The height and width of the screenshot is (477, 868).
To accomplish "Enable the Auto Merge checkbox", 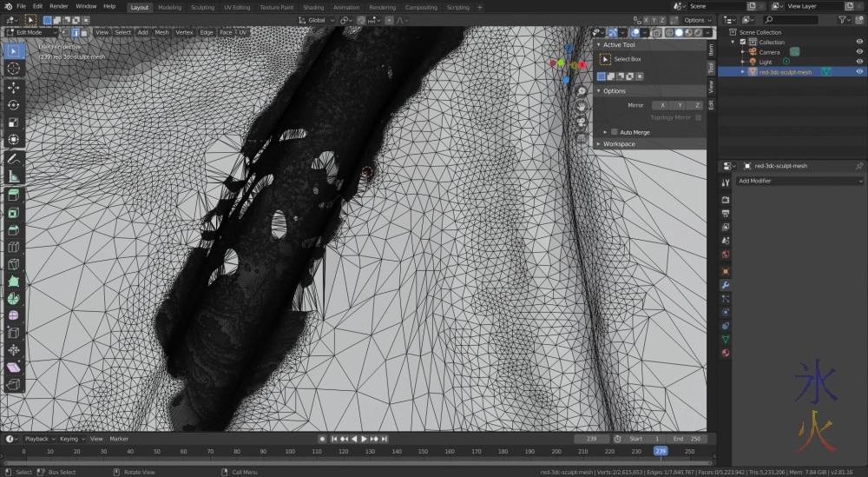I will click(615, 132).
